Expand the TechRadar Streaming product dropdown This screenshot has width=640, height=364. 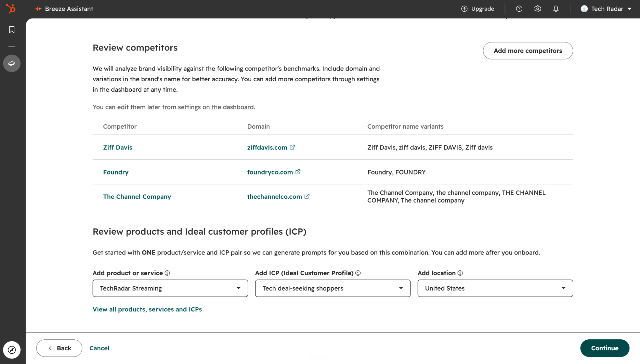[170, 288]
